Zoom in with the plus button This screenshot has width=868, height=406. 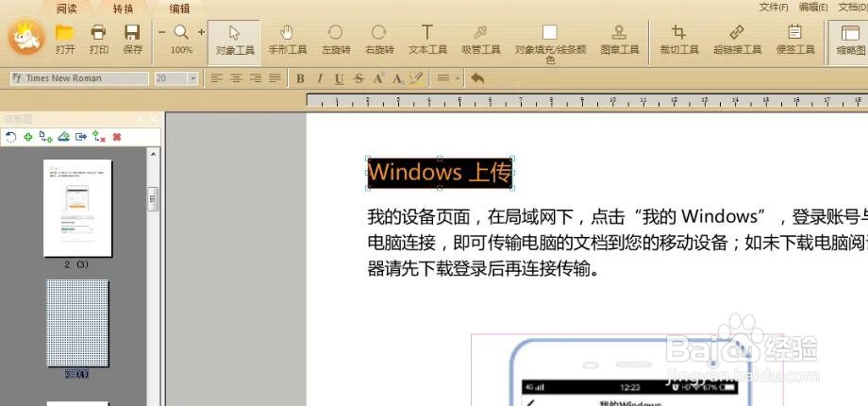coord(201,32)
